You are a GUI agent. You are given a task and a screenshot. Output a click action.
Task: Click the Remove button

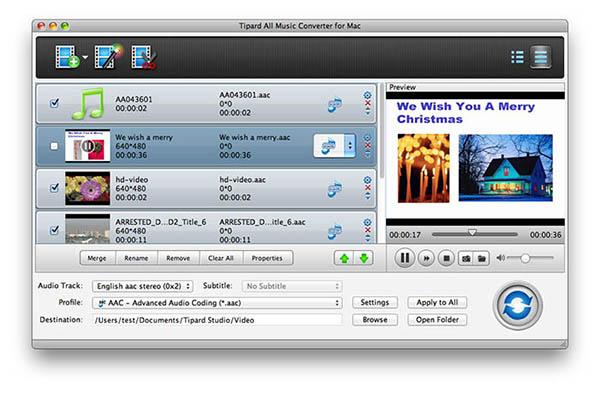pos(178,258)
